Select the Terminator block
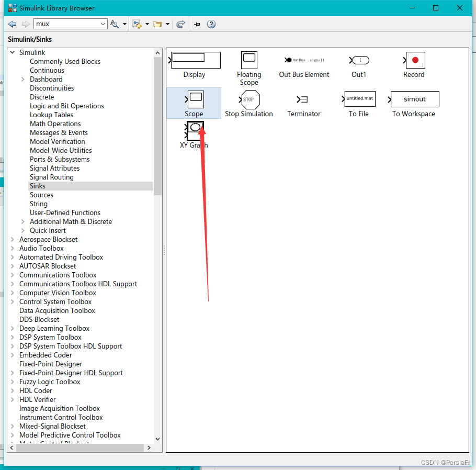 304,105
